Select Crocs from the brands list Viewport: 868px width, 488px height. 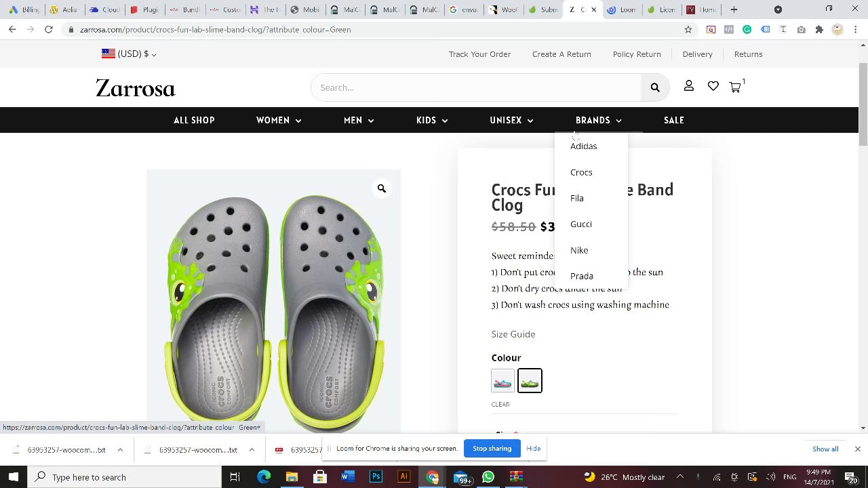(x=581, y=172)
